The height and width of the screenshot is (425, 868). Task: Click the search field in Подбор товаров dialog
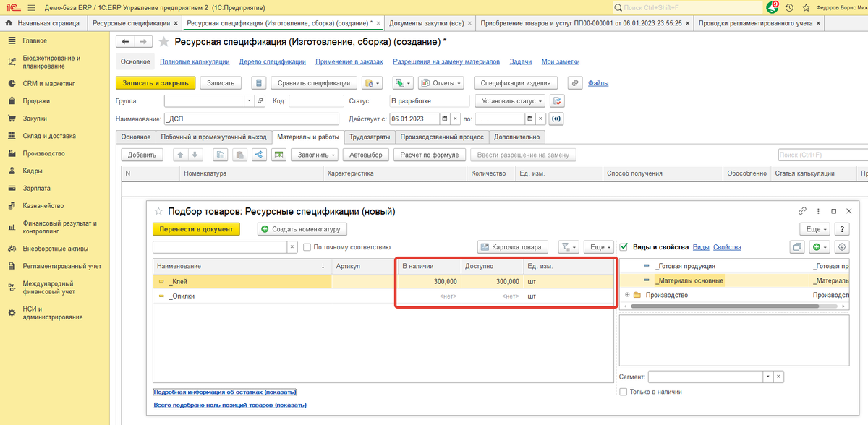click(221, 247)
